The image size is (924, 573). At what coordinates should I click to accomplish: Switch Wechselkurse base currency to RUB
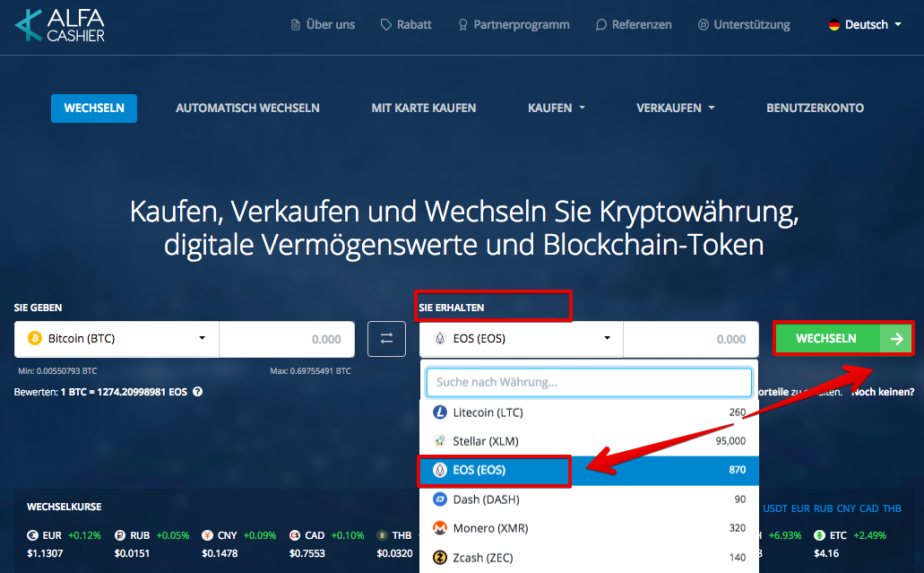click(824, 508)
